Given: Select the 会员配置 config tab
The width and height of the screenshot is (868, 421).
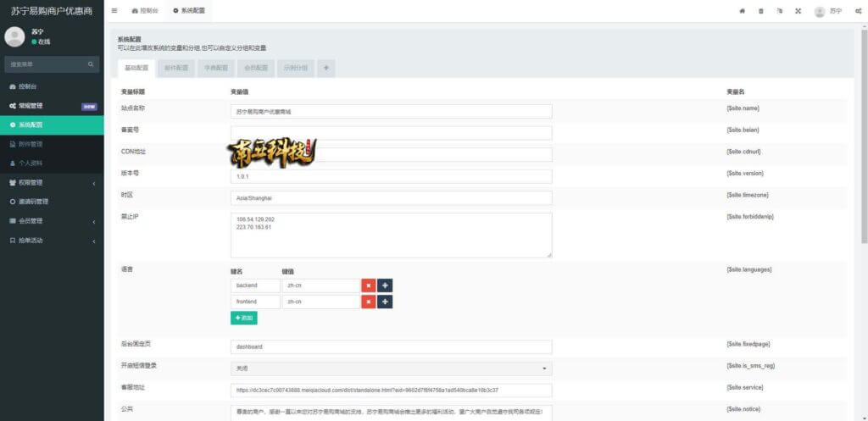Looking at the screenshot, I should click(x=256, y=68).
